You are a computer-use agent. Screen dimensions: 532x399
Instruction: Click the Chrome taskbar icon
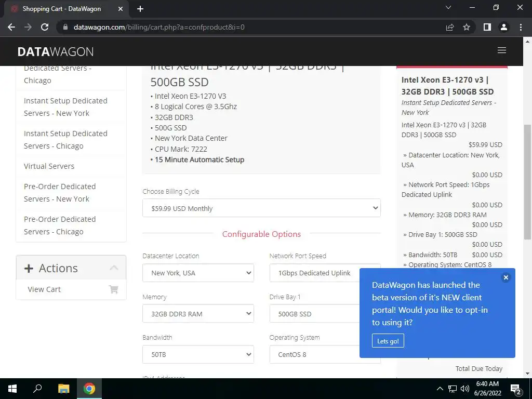(89, 389)
